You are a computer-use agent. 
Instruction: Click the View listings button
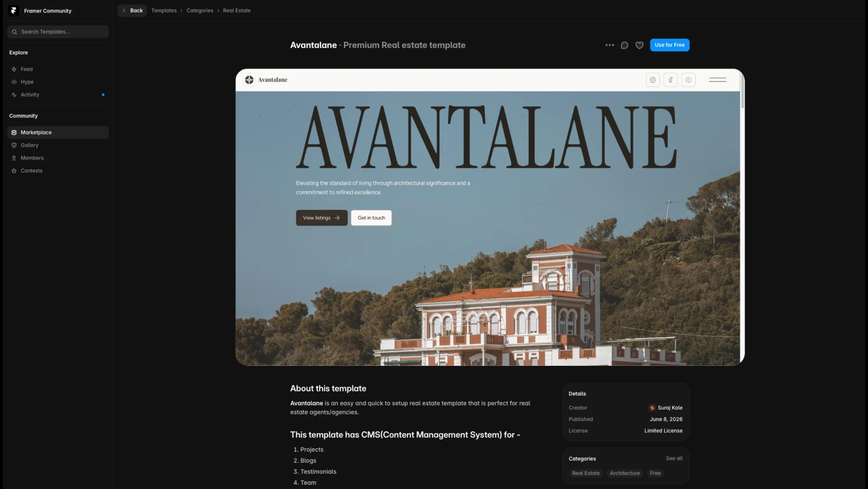tap(321, 218)
